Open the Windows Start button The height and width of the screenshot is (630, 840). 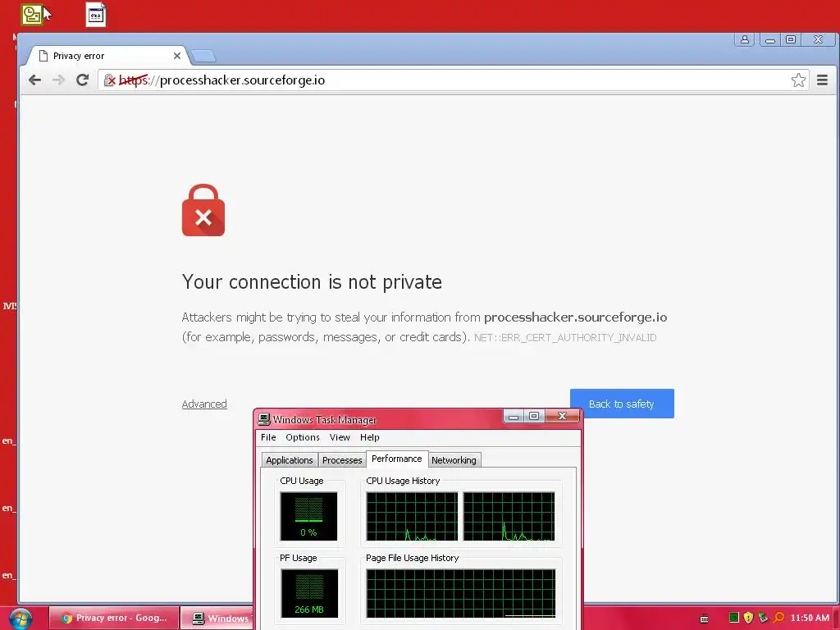click(x=21, y=619)
